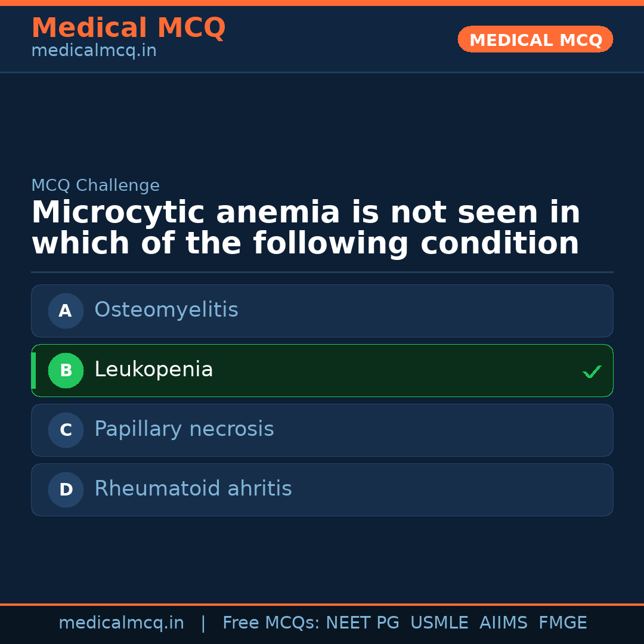Select the Osteomyelitis answer text
Image resolution: width=644 pixels, height=644 pixels.
coord(166,310)
